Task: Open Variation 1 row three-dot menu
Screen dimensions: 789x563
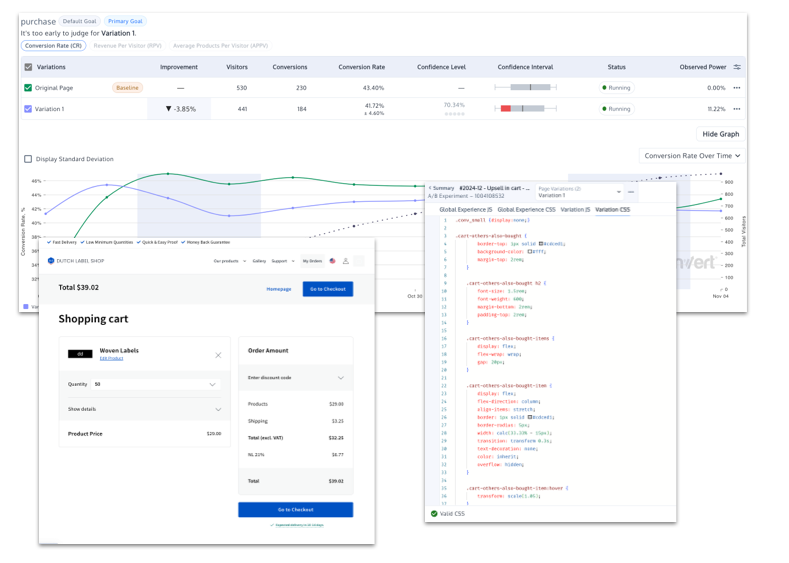Action: pos(737,109)
